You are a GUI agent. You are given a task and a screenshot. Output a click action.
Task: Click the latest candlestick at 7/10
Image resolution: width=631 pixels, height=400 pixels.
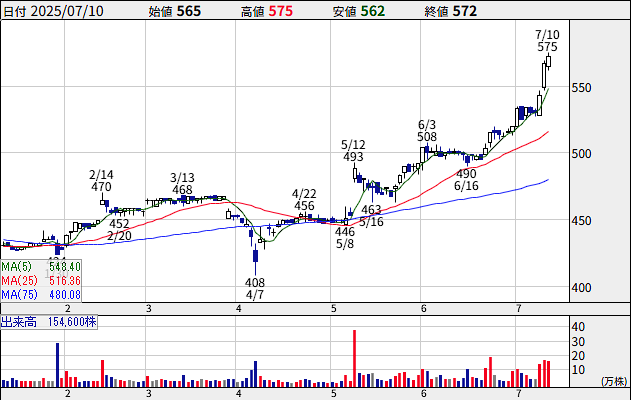pyautogui.click(x=549, y=62)
